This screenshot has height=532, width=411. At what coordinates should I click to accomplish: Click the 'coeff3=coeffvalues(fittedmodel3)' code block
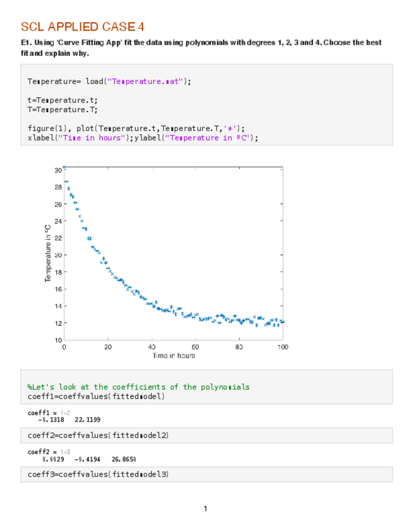(99, 474)
